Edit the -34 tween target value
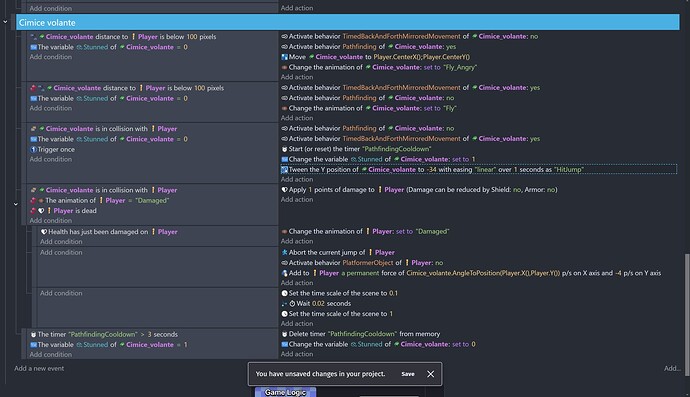This screenshot has height=397, width=690. coord(431,169)
